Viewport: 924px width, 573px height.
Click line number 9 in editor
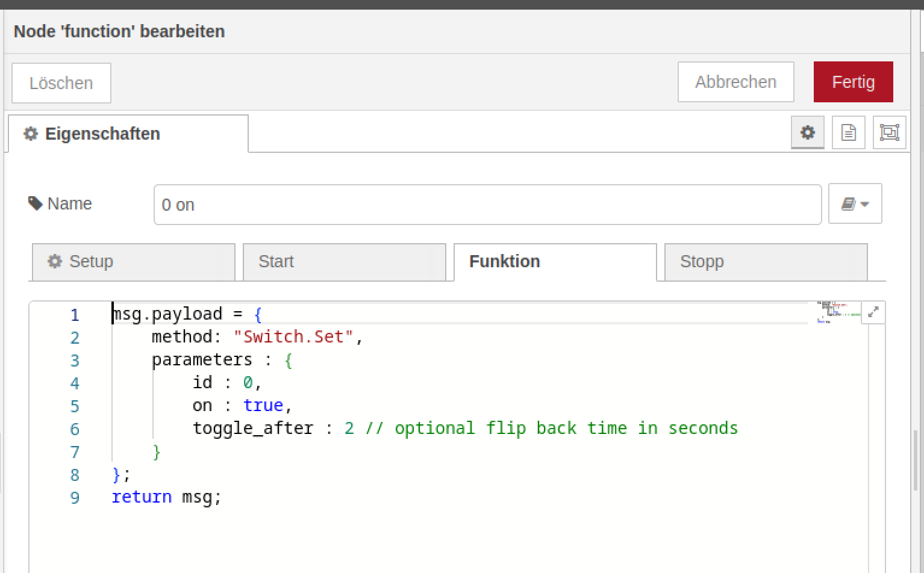coord(75,498)
